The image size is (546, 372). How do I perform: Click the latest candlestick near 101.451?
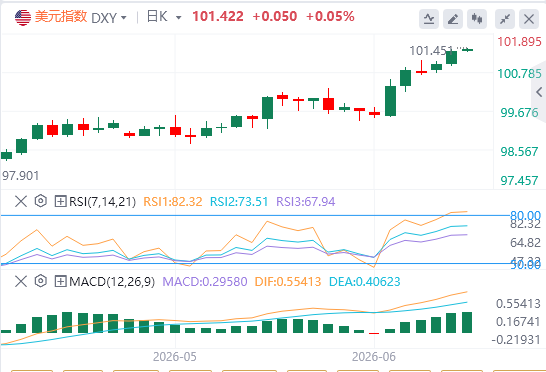tap(467, 50)
